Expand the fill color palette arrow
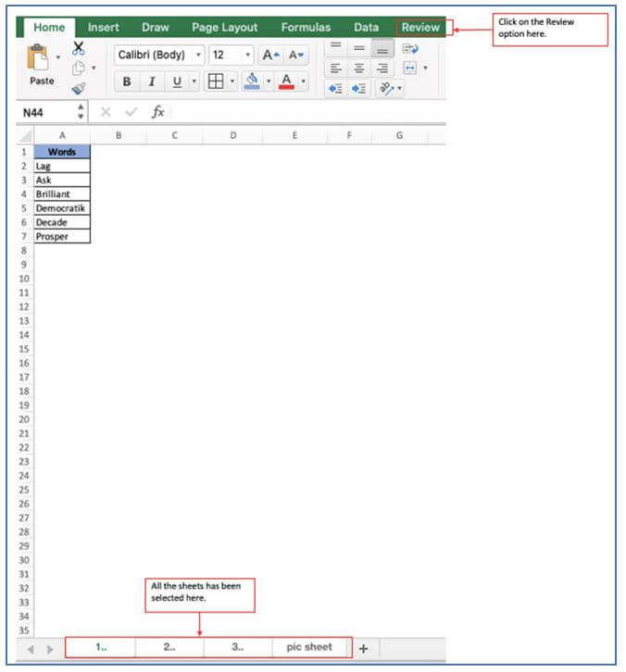 tap(269, 81)
